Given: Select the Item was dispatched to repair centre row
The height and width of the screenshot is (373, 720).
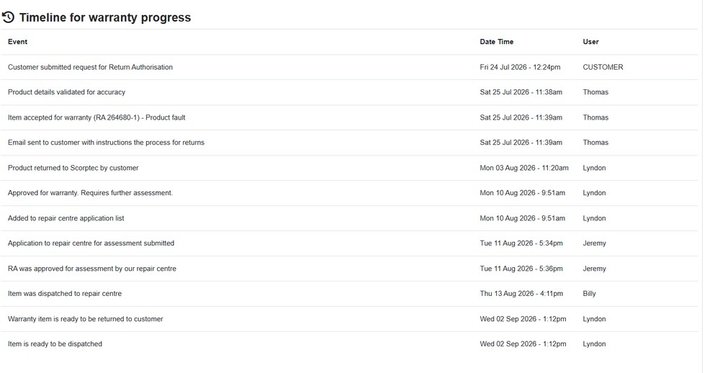Looking at the screenshot, I should pyautogui.click(x=349, y=294).
